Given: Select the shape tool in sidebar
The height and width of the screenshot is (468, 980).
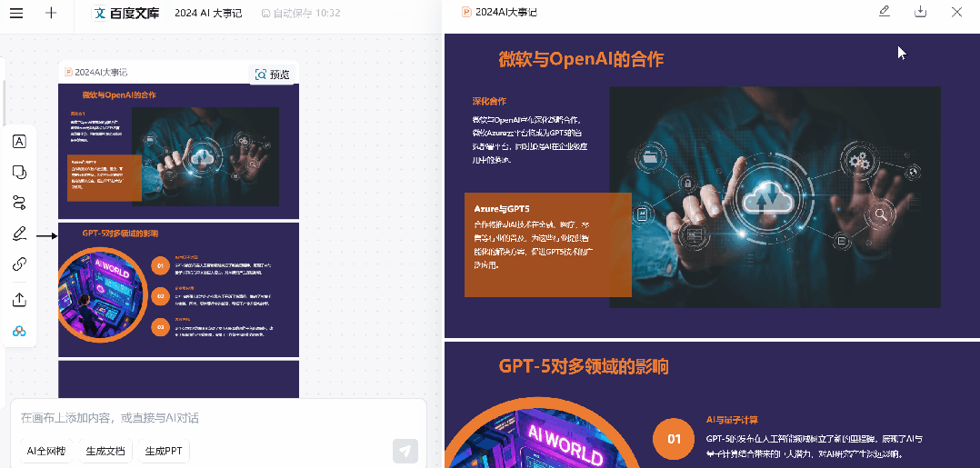Looking at the screenshot, I should tap(19, 172).
